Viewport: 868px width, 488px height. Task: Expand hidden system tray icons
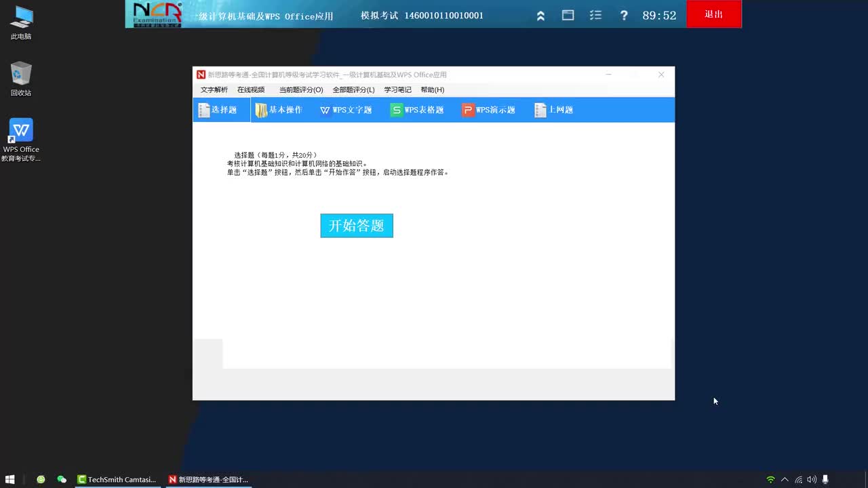(x=785, y=479)
